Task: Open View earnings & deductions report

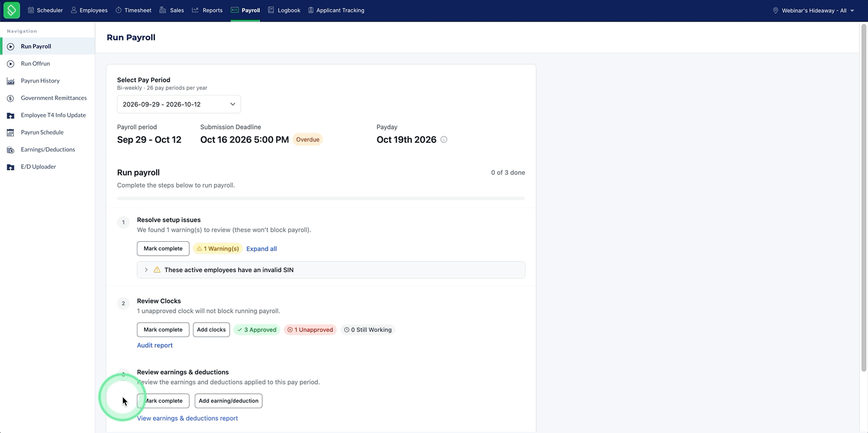Action: click(187, 418)
